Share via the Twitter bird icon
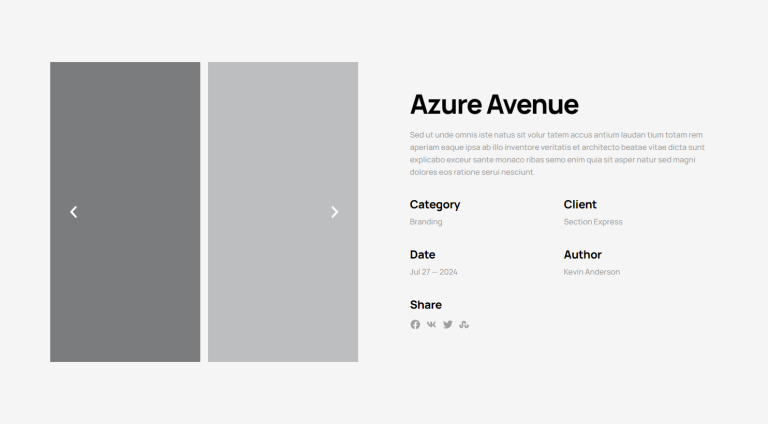 (448, 324)
